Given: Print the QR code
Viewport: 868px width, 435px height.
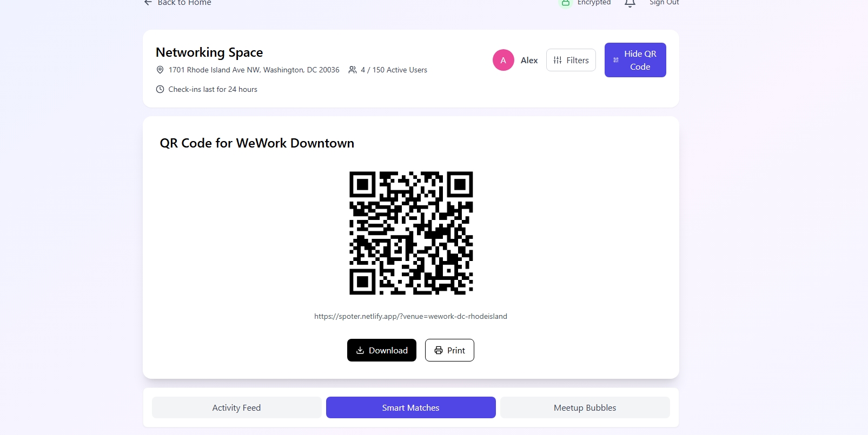Looking at the screenshot, I should [449, 350].
